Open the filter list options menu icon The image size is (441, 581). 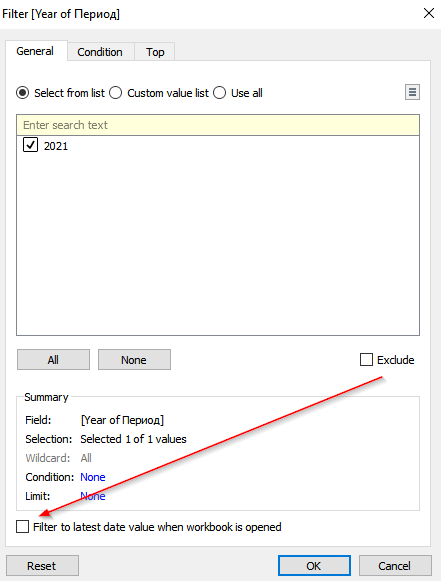(412, 92)
